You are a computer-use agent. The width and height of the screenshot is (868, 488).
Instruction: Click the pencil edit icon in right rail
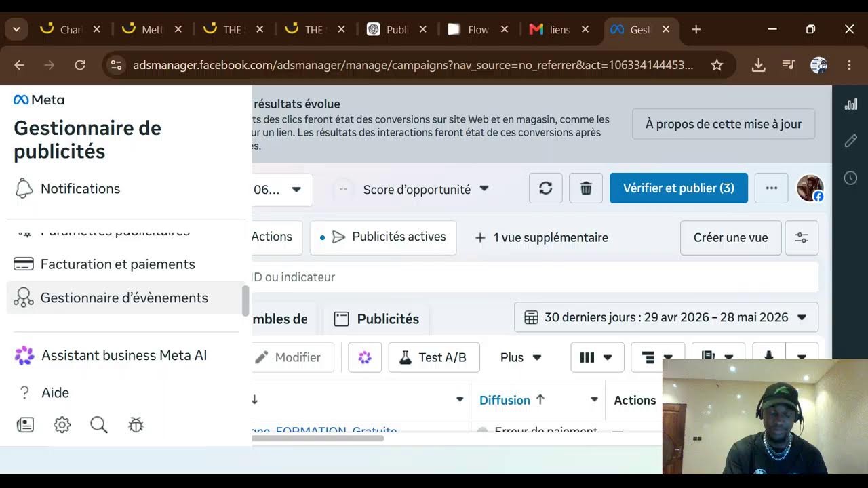click(x=850, y=141)
